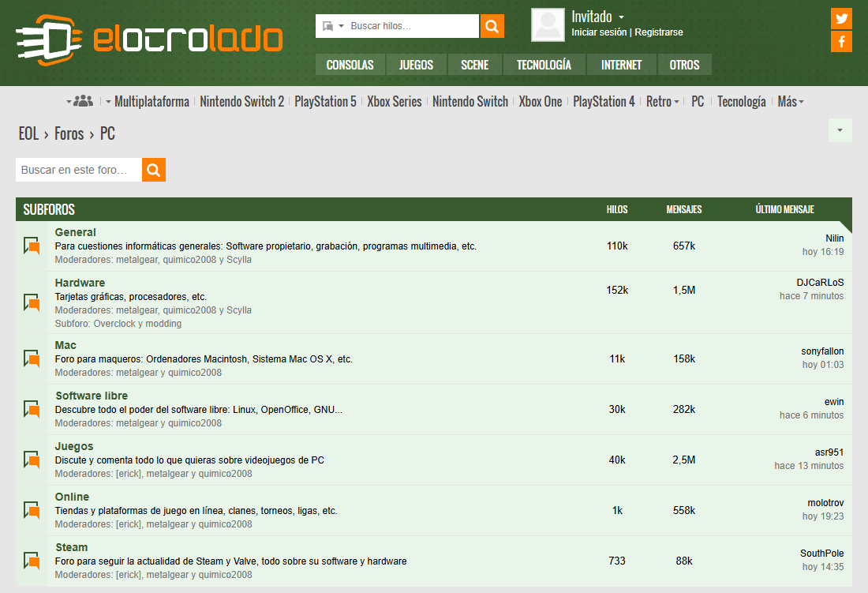Click the Hardware subforum status icon
The width and height of the screenshot is (868, 593).
[x=32, y=302]
